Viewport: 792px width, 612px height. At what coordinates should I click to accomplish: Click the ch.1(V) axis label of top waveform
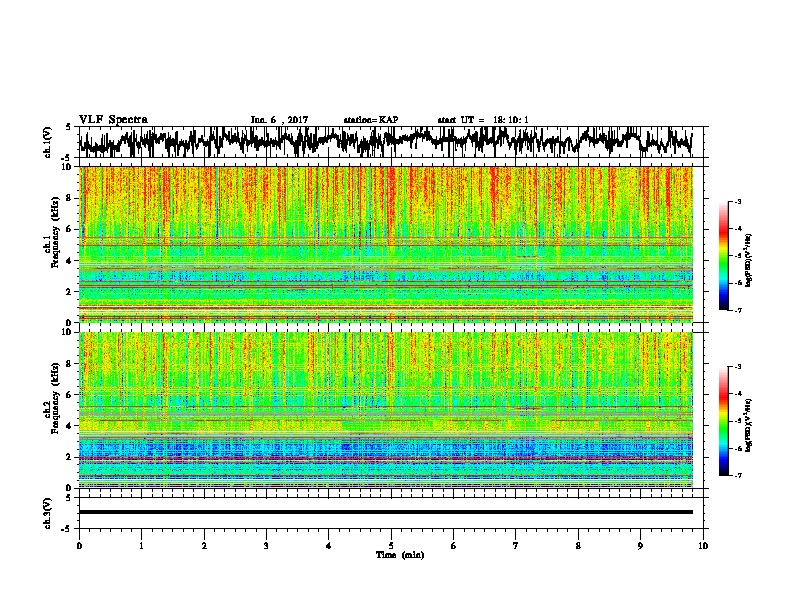tap(47, 142)
